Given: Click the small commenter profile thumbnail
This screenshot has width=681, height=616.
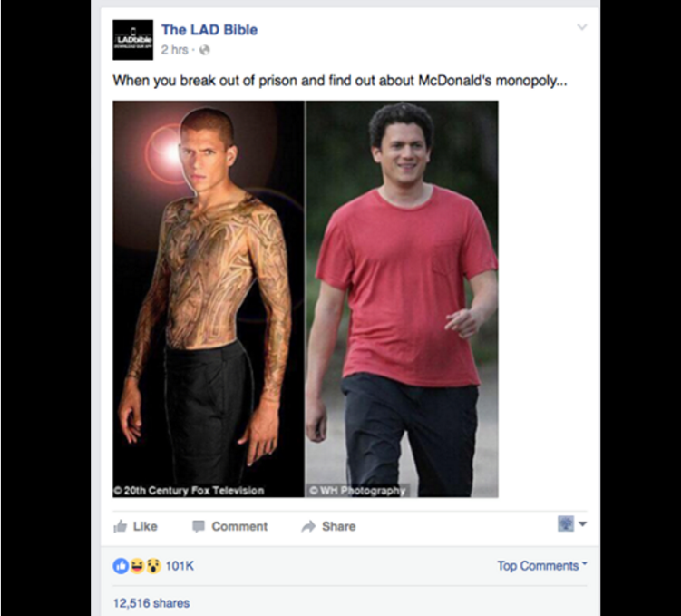Looking at the screenshot, I should 566,523.
